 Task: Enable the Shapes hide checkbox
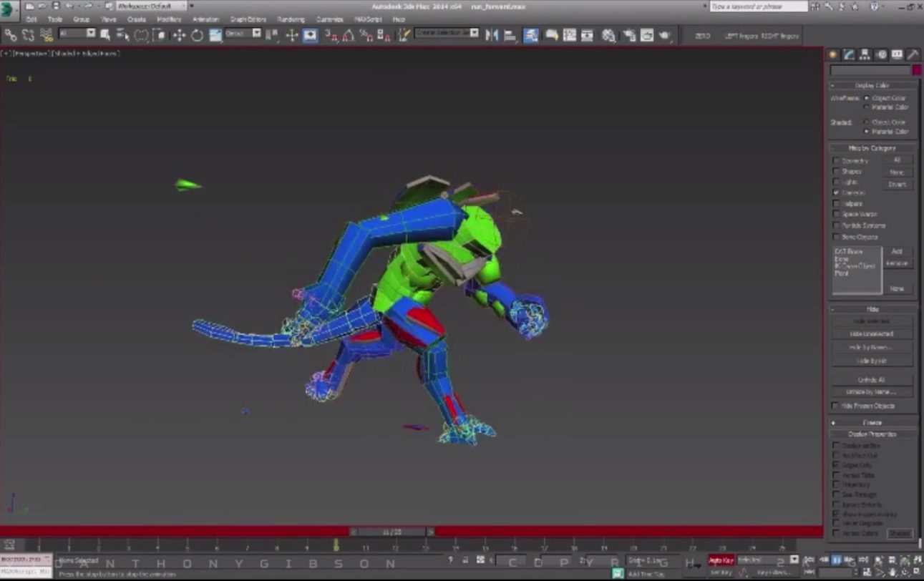[x=836, y=172]
